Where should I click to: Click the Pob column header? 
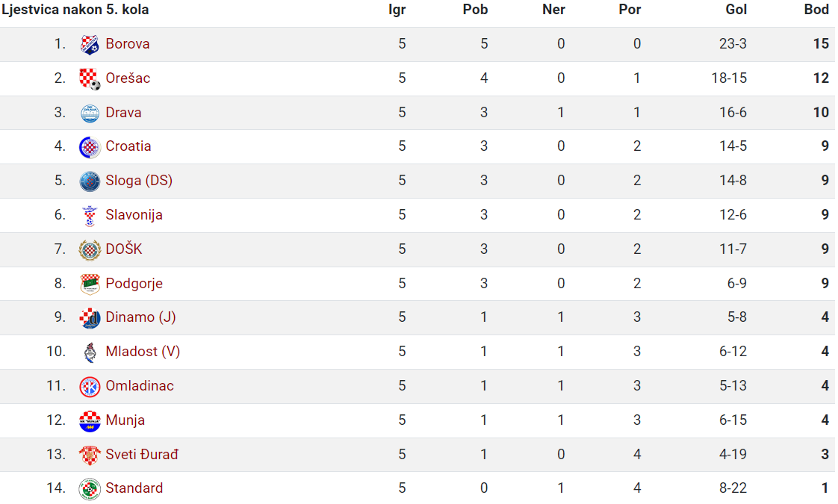(x=475, y=10)
